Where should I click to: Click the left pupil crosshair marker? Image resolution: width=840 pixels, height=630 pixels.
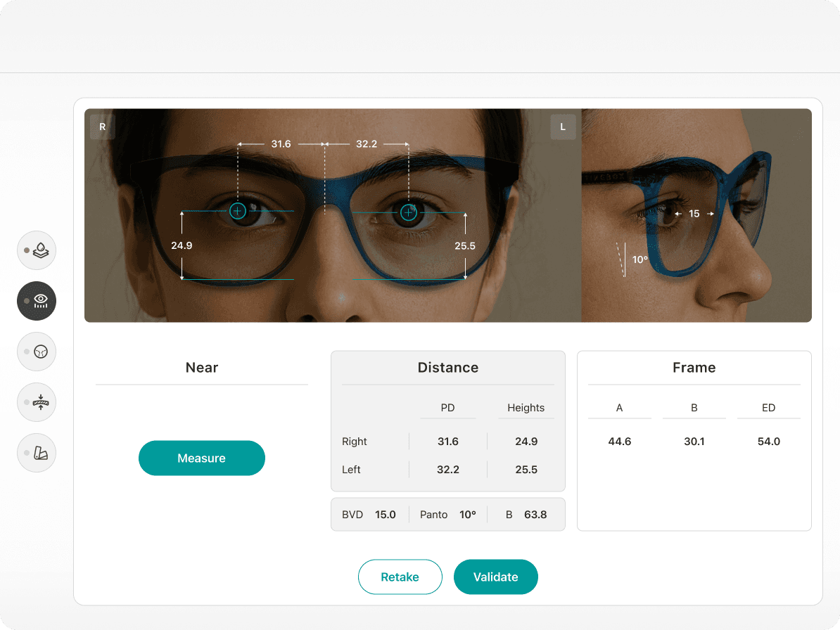409,212
